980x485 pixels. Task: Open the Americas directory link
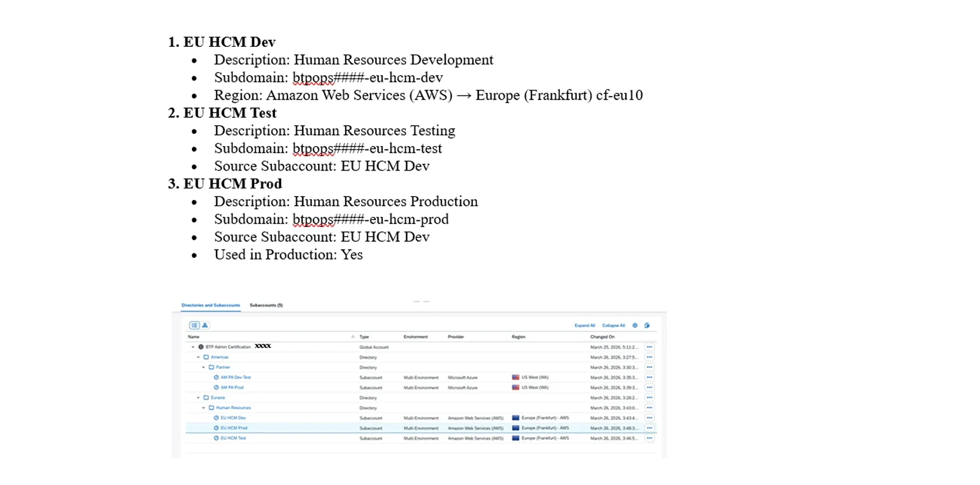(219, 357)
